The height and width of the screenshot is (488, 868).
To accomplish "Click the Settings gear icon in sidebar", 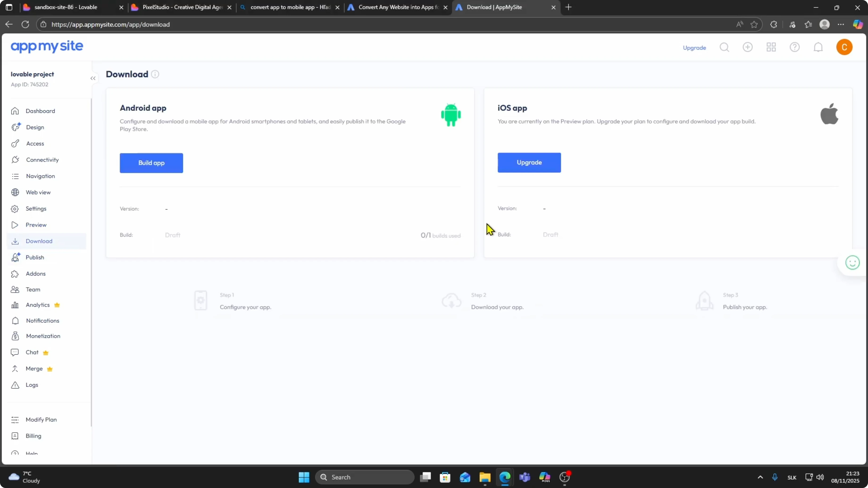I will point(15,209).
